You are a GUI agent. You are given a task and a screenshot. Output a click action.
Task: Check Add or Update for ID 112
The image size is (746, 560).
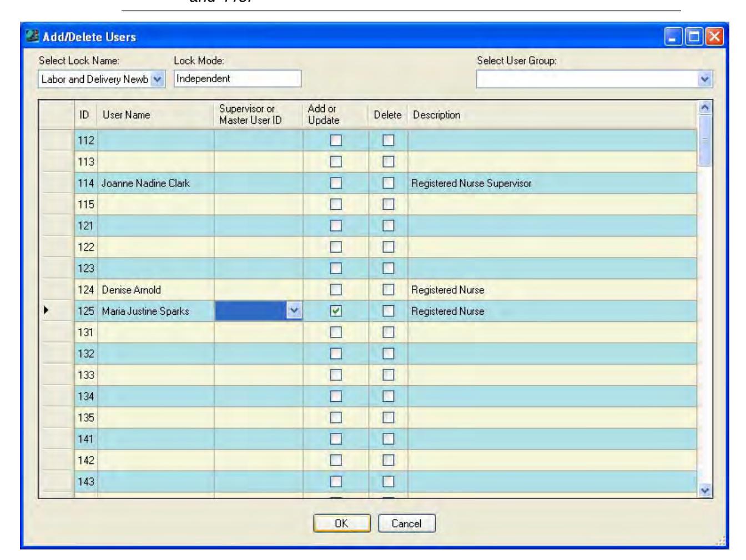[336, 141]
